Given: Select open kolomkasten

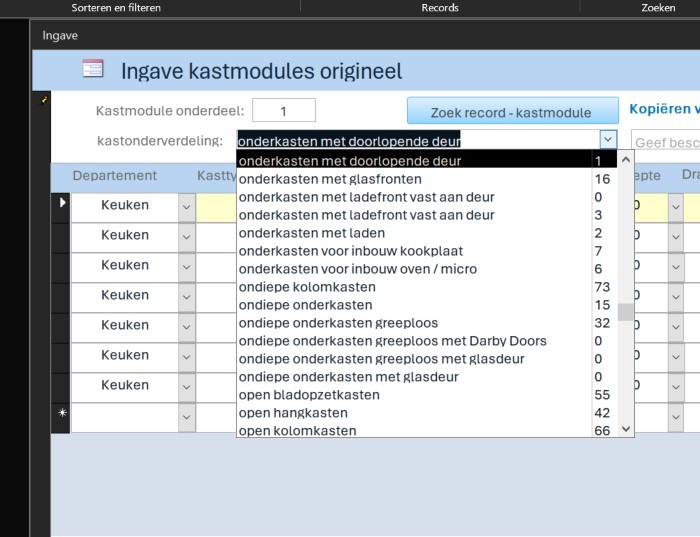Looking at the screenshot, I should [x=427, y=430].
